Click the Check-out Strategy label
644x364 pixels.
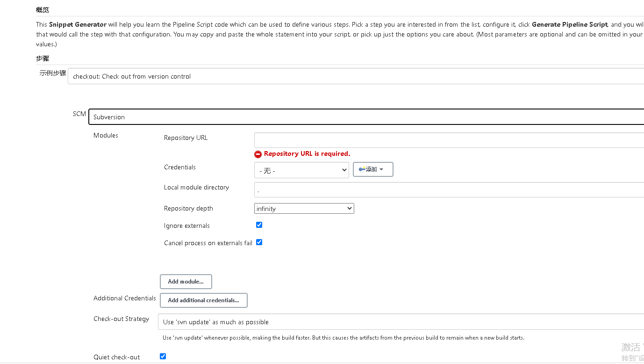(x=121, y=319)
